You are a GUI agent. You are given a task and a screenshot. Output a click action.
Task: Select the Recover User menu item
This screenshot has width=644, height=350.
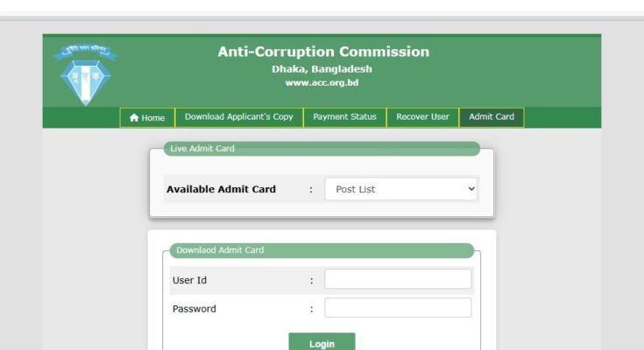tap(422, 117)
